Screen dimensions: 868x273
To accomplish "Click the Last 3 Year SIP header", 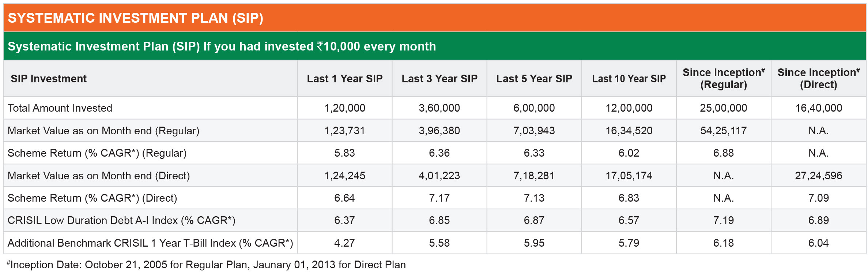I will click(x=439, y=79).
